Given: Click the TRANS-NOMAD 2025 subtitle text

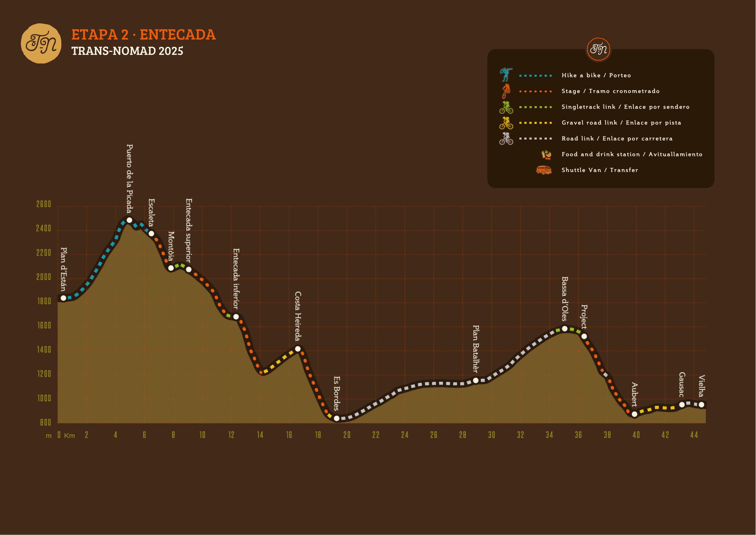Looking at the screenshot, I should [127, 51].
